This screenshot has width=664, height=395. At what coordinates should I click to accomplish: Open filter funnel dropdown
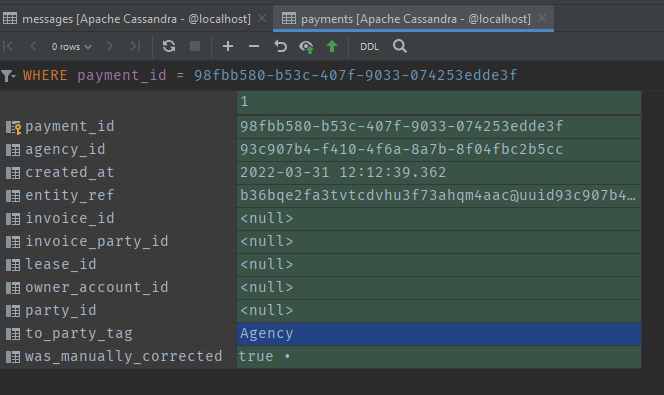(x=8, y=76)
